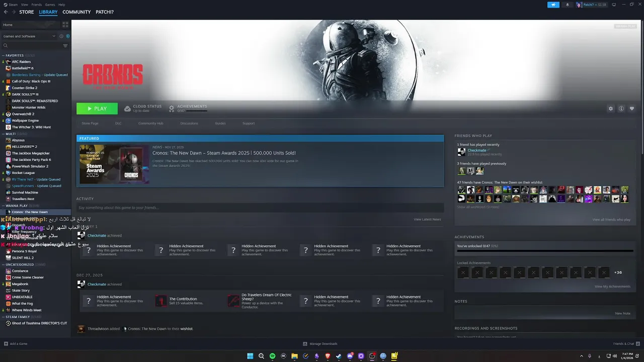Collapse the MULTI category

10,134
